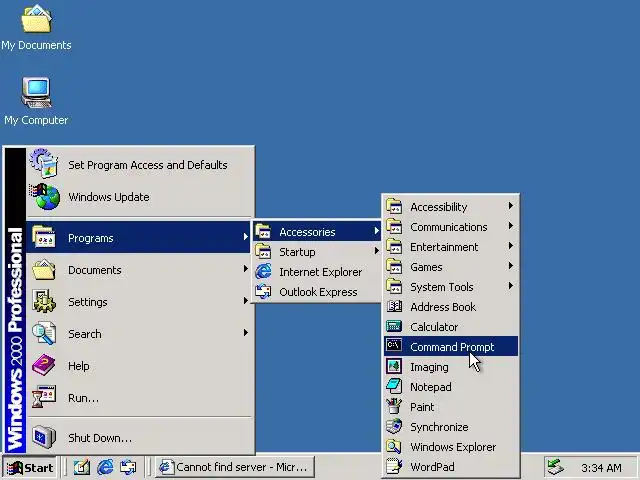The height and width of the screenshot is (480, 640).
Task: Choose Shut Down... label
Action: 100,438
